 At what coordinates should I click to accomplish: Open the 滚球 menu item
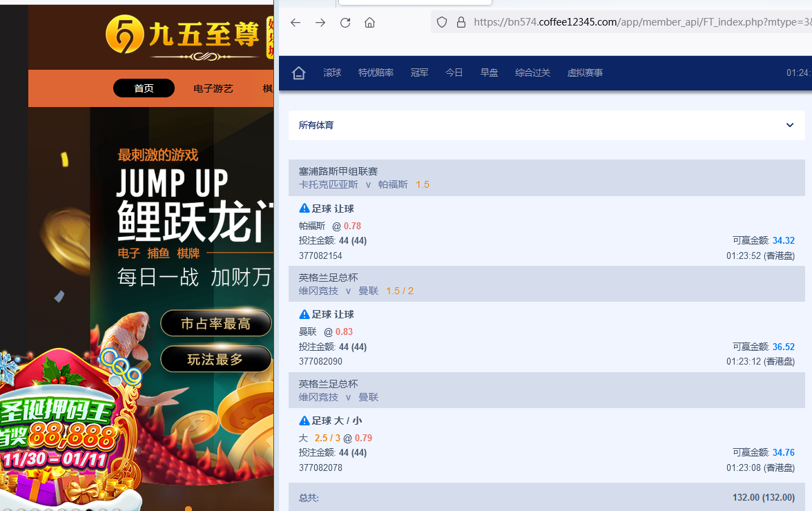[332, 73]
